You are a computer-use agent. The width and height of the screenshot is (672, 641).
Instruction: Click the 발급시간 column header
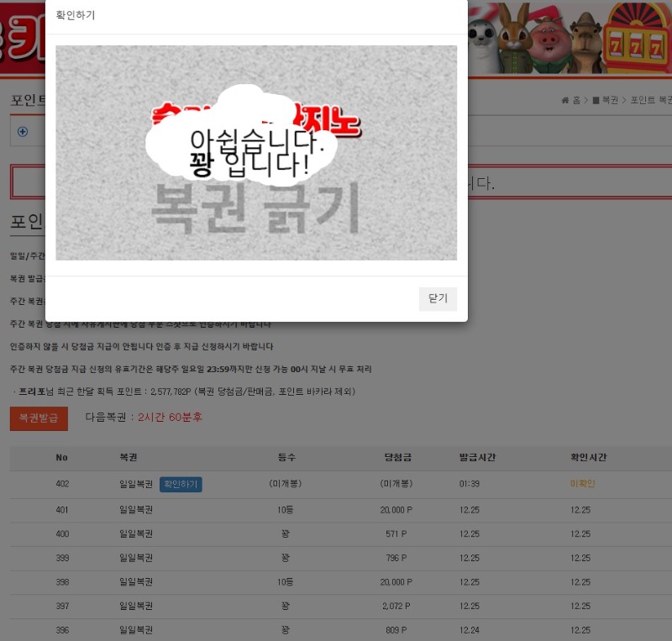[477, 458]
